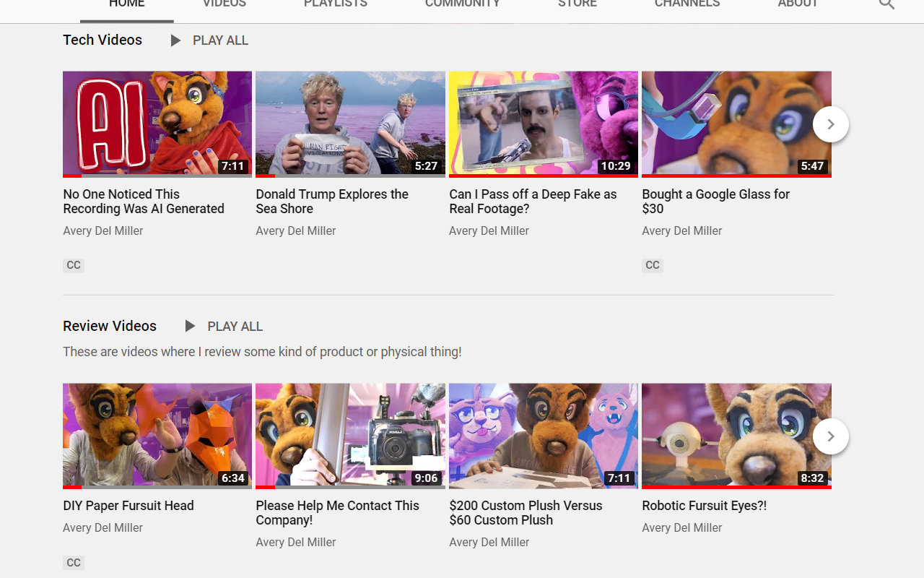Click title Donald Trump Explores the Sea Shore
Screen dimensions: 924x578
(x=332, y=202)
